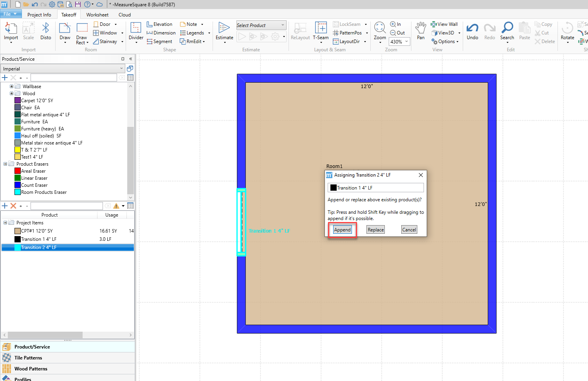The image size is (588, 381).
Task: Open the Imperial units dropdown
Action: [63, 69]
